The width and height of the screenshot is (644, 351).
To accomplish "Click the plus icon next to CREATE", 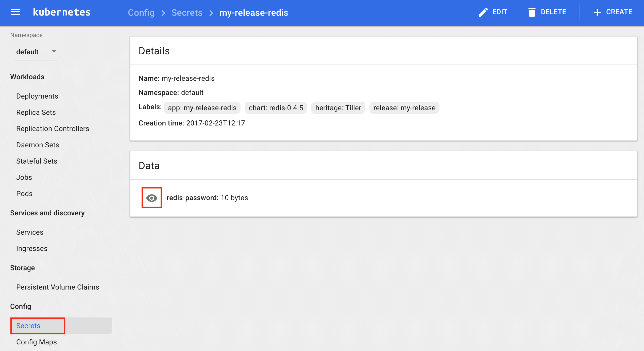I will pos(597,12).
